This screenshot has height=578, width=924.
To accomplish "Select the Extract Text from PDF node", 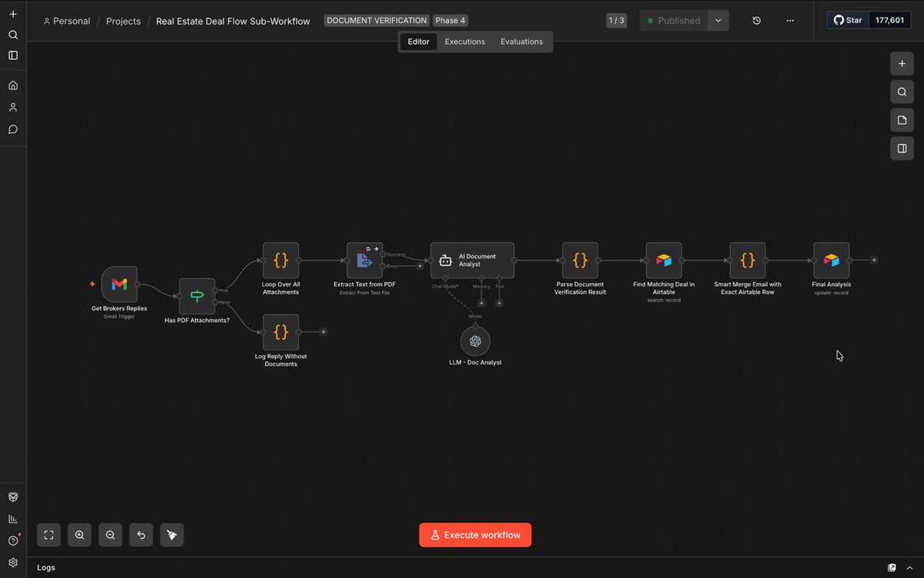I will (364, 260).
